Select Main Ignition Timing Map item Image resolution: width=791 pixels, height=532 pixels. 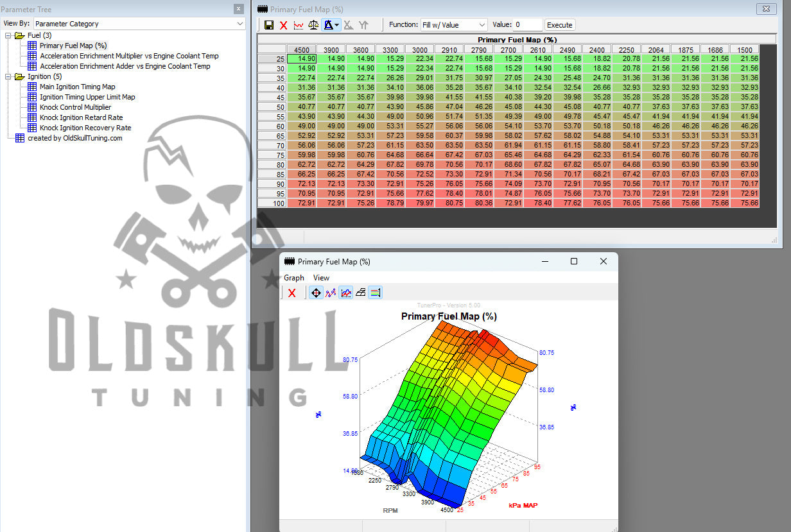[x=77, y=87]
